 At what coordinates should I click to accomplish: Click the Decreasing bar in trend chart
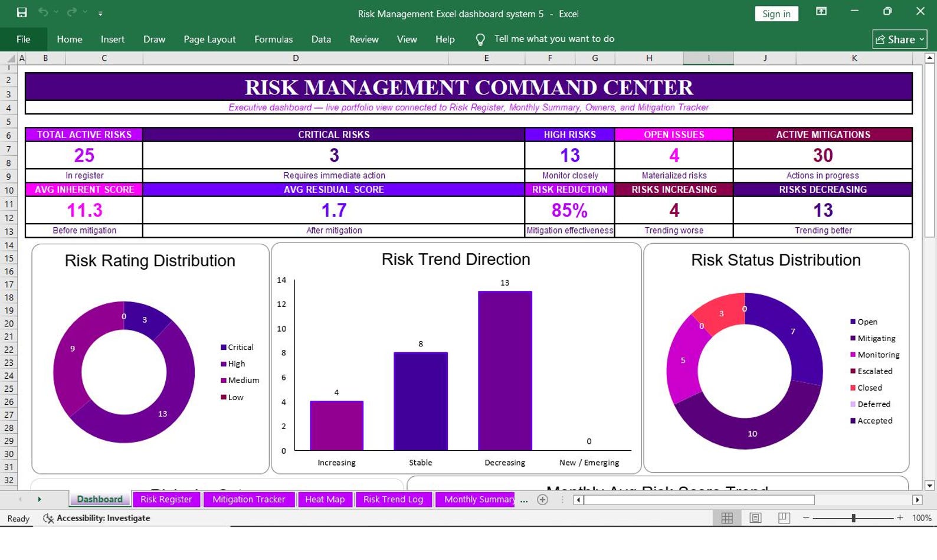point(505,371)
